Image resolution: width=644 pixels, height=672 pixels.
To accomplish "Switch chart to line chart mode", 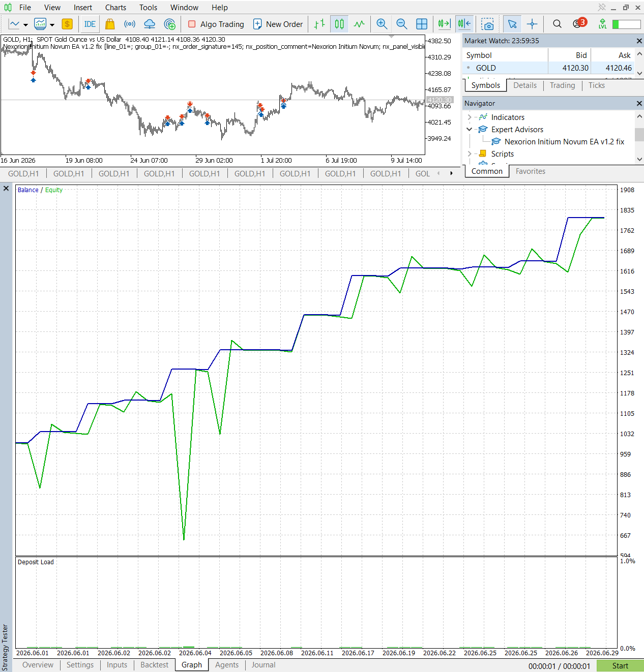I will click(x=359, y=24).
